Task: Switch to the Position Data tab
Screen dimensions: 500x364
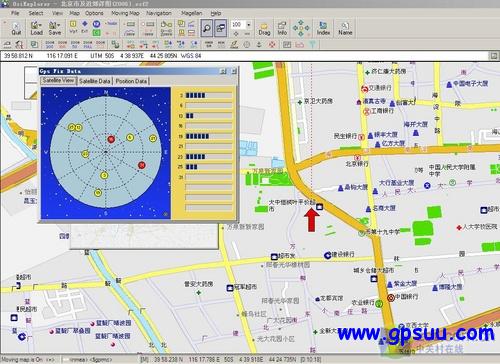Action: [x=131, y=81]
